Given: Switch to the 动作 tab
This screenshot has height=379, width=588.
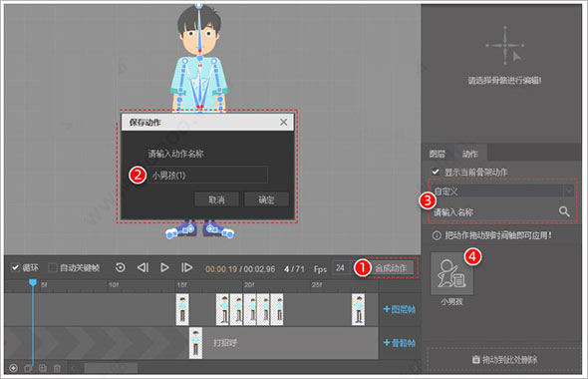Looking at the screenshot, I should point(469,154).
